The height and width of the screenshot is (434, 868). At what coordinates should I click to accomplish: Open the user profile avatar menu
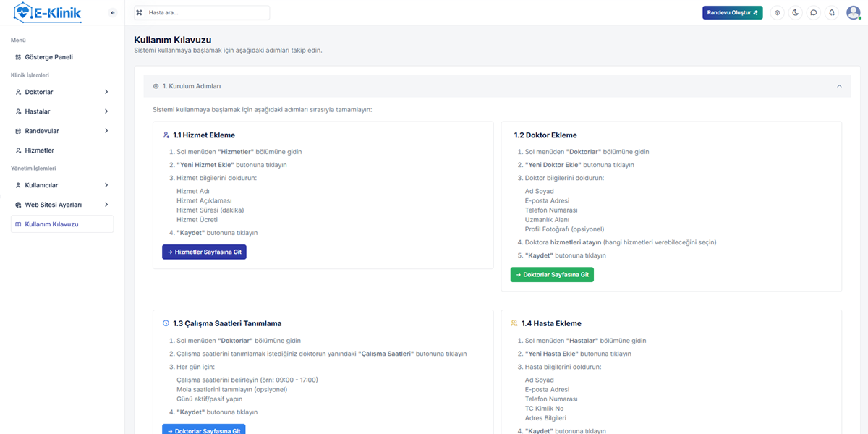point(853,12)
